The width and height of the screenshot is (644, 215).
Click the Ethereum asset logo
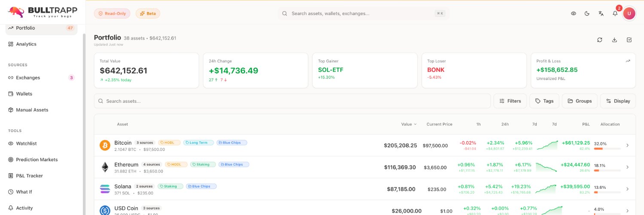(x=105, y=167)
